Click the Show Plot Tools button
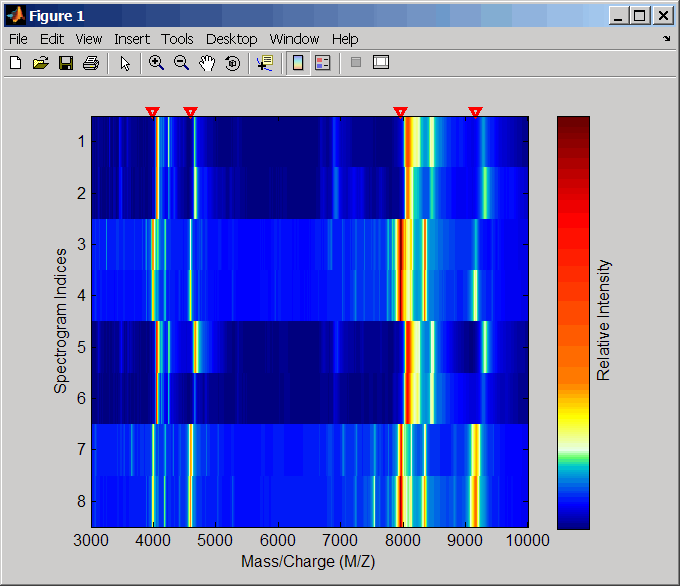Viewport: 680px width, 586px height. [x=380, y=63]
